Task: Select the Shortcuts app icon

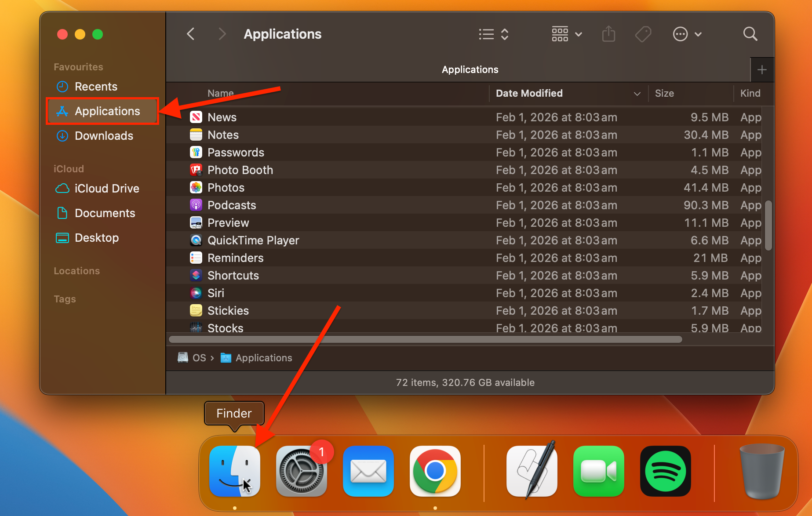Action: 196,275
